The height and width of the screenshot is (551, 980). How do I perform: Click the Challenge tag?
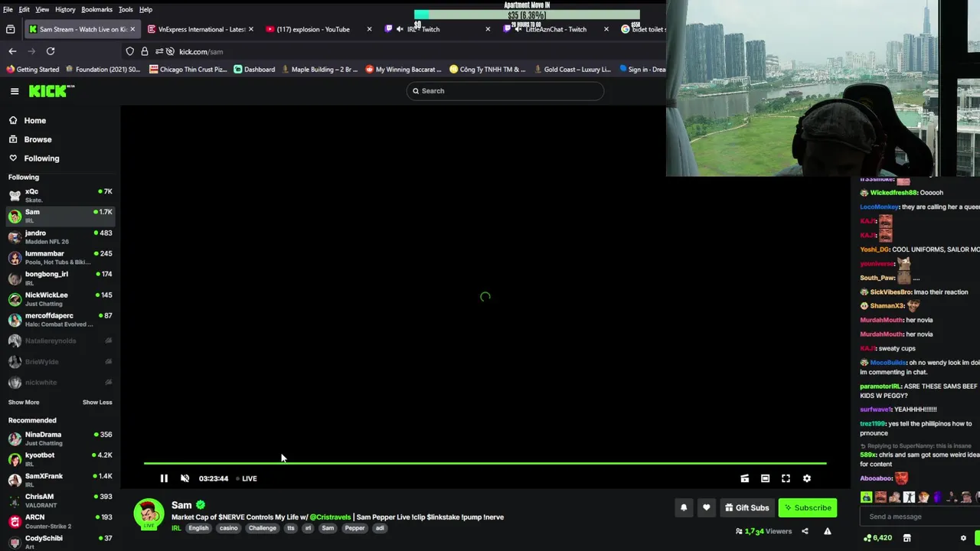(x=262, y=528)
